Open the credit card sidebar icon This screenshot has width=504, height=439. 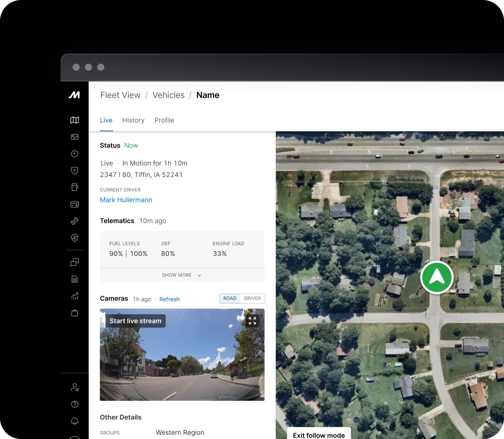[75, 204]
